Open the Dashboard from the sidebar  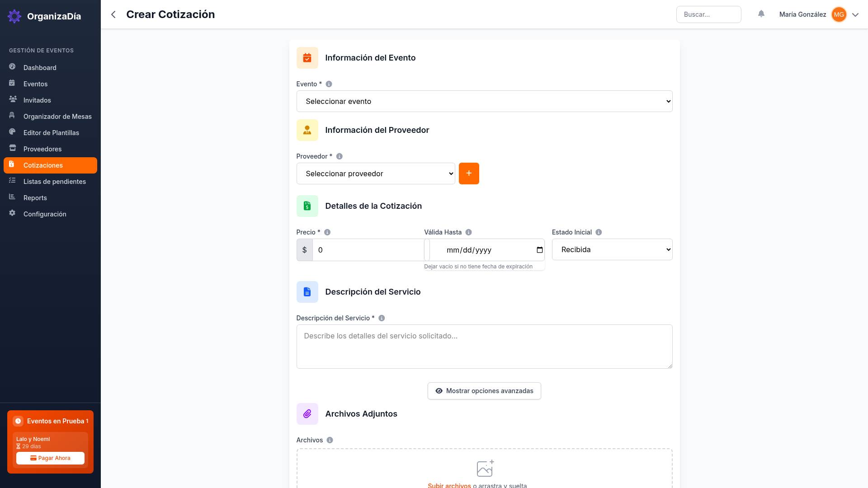point(40,67)
